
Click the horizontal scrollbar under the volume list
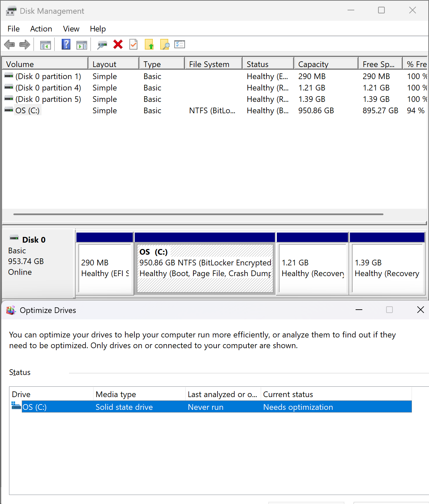pyautogui.click(x=198, y=214)
